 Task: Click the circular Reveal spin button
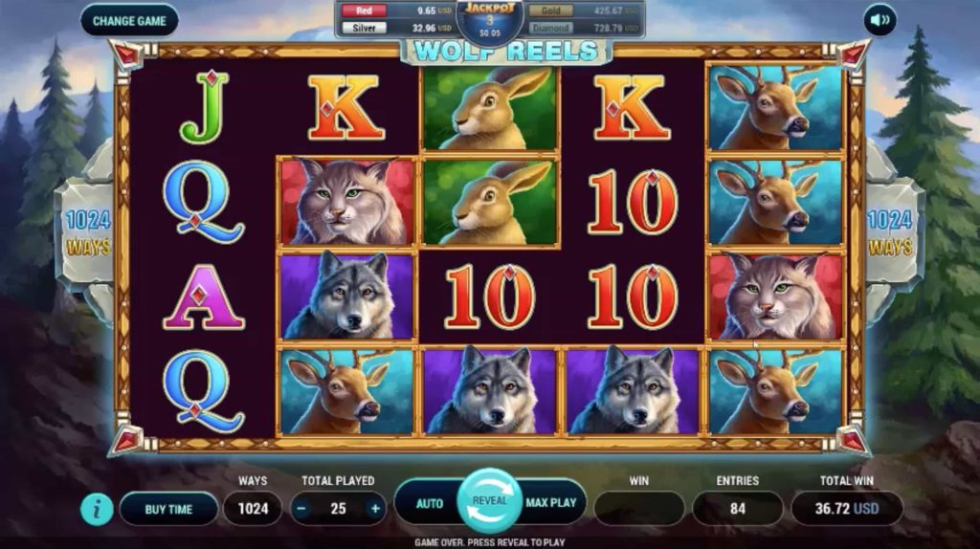pos(489,501)
